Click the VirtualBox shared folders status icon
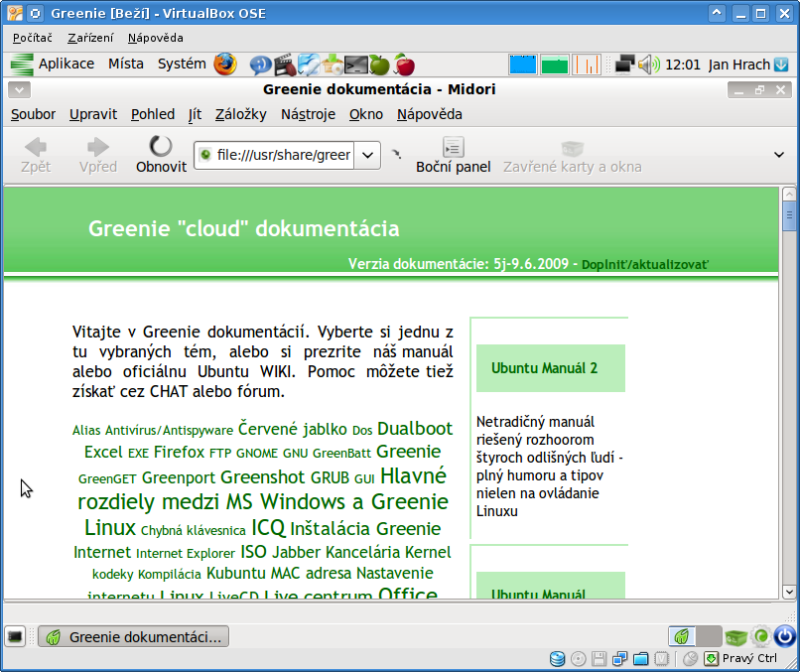 point(641,659)
